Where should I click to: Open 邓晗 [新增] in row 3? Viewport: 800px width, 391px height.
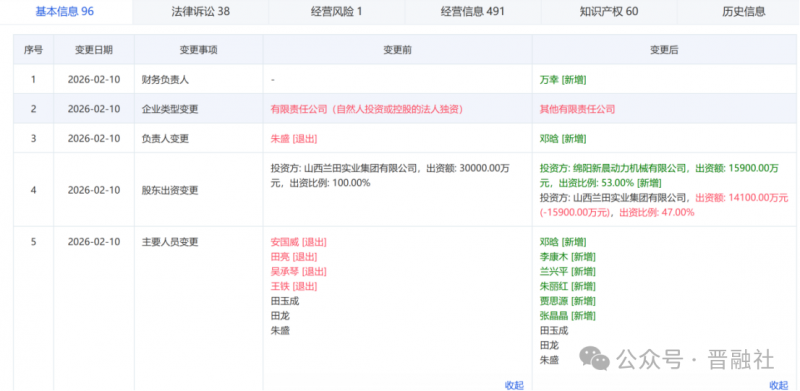563,139
